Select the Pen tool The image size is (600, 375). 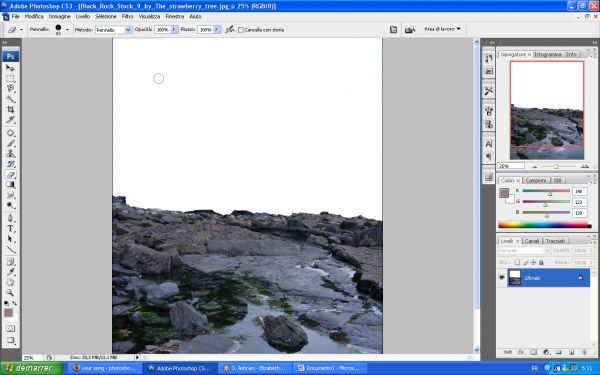click(10, 218)
